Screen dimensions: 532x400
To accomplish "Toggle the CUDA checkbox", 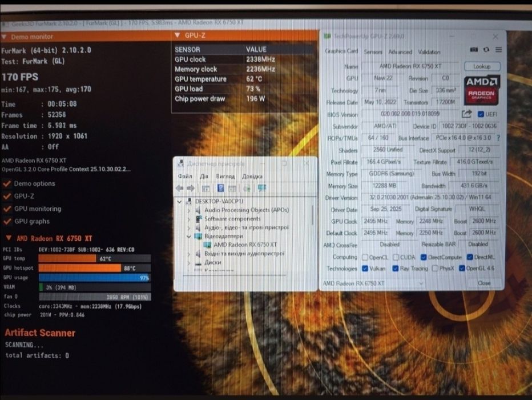I will click(x=396, y=257).
